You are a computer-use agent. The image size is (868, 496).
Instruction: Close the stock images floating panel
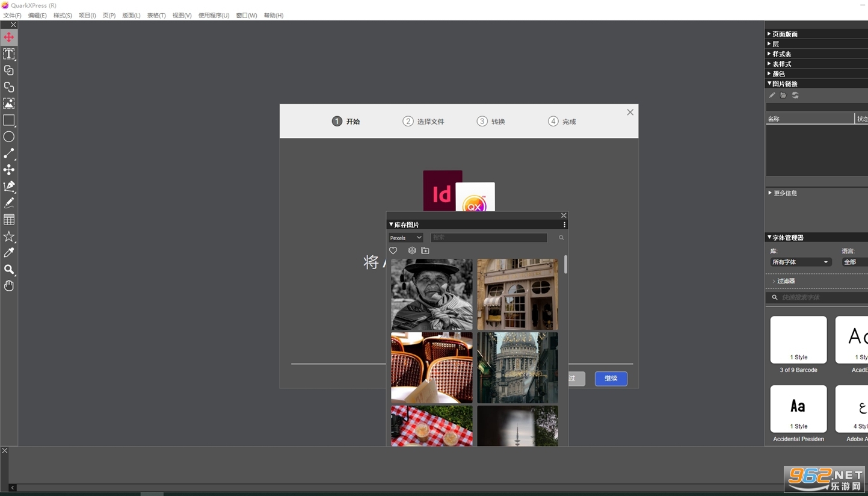tap(564, 215)
